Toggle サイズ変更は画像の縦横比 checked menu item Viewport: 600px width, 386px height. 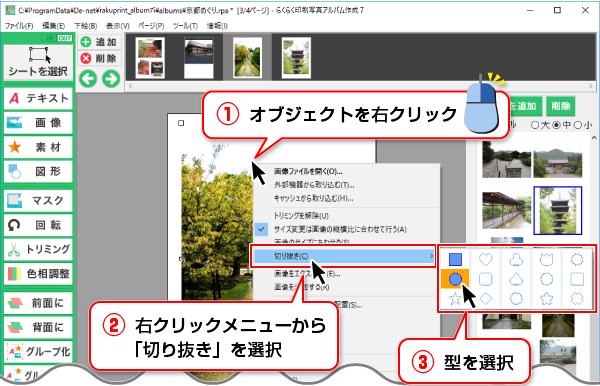[340, 229]
